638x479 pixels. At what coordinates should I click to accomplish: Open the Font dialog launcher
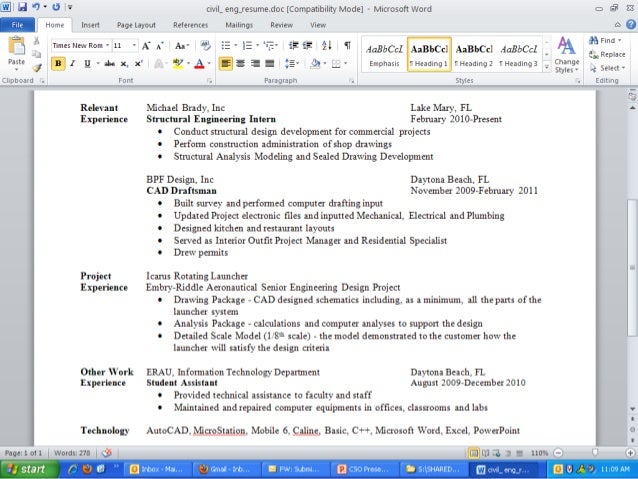pyautogui.click(x=210, y=81)
